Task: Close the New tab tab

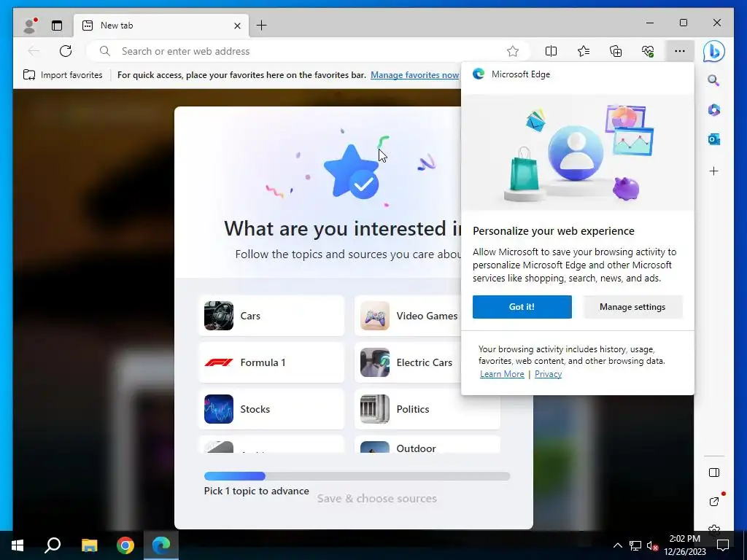Action: pyautogui.click(x=237, y=26)
